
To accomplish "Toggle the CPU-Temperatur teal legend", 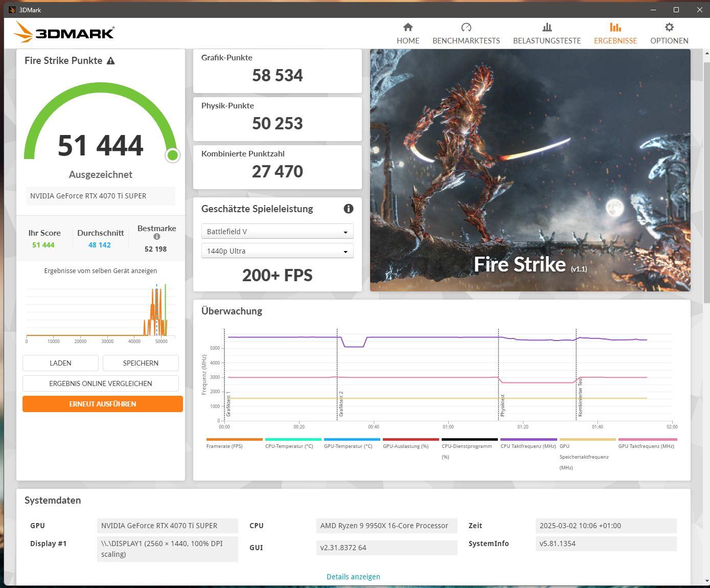I will click(x=293, y=443).
